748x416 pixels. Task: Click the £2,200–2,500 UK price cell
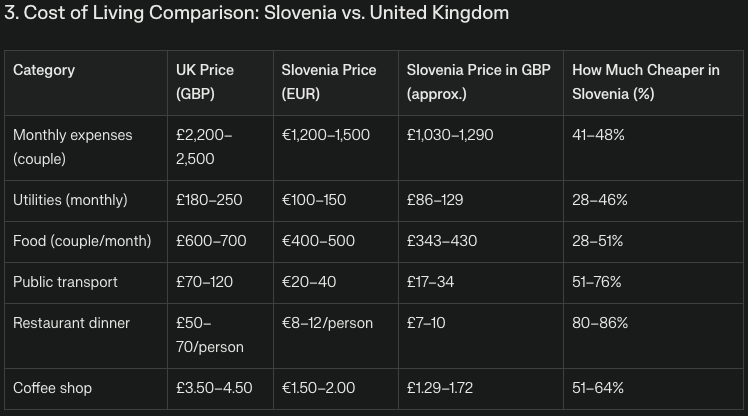coord(204,146)
